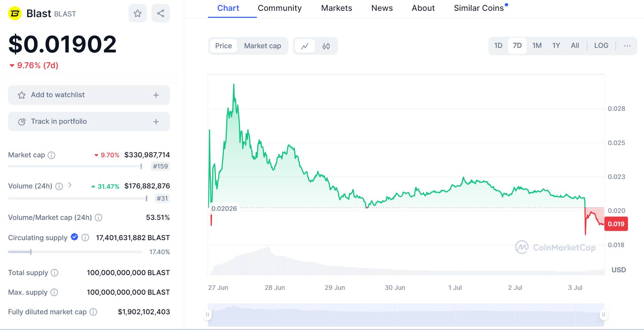644x330 pixels.
Task: Click the #159 market cap rank badge
Action: pos(160,166)
